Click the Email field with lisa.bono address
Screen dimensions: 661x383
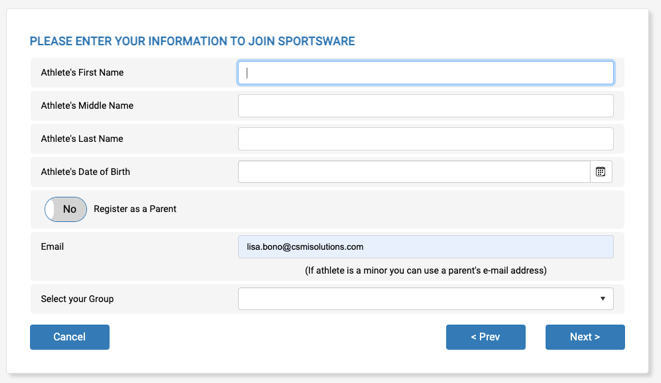coord(426,247)
